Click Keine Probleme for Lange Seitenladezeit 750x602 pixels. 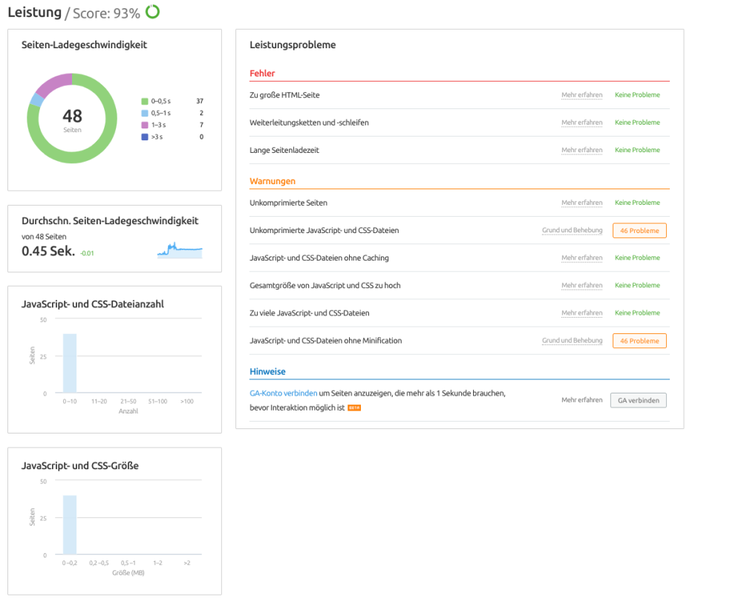coord(637,150)
